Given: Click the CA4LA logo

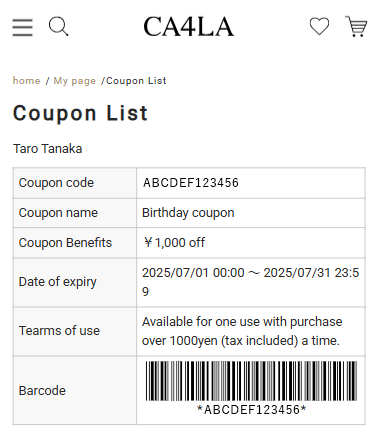Looking at the screenshot, I should pyautogui.click(x=188, y=26).
